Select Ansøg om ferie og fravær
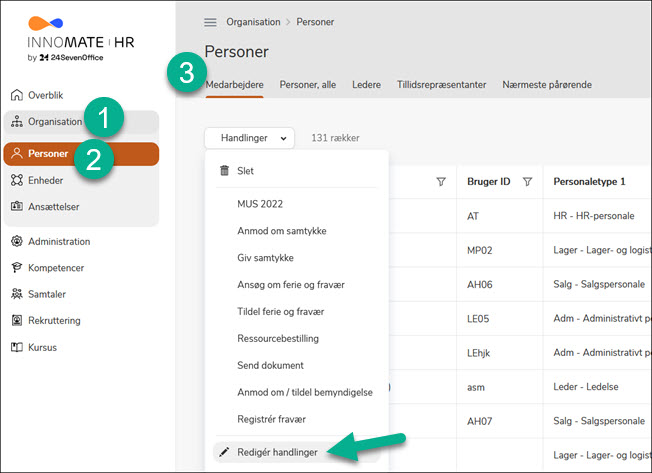This screenshot has height=473, width=652. (x=291, y=285)
